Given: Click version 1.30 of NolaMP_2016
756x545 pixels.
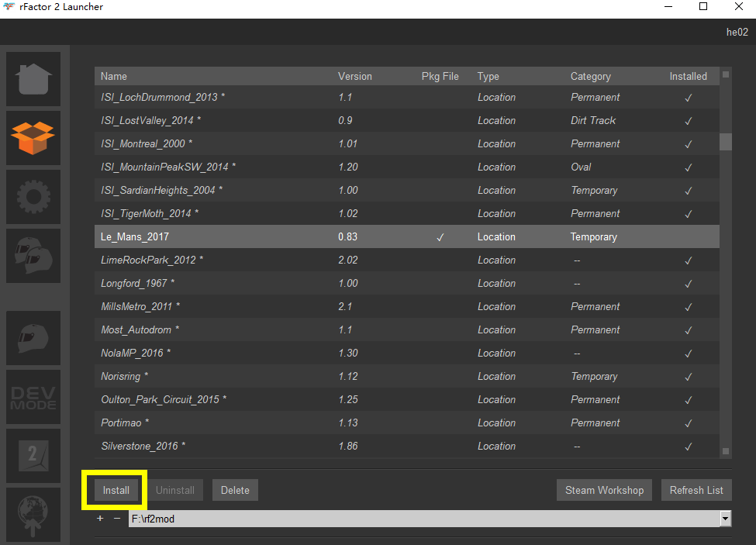Looking at the screenshot, I should coord(347,353).
